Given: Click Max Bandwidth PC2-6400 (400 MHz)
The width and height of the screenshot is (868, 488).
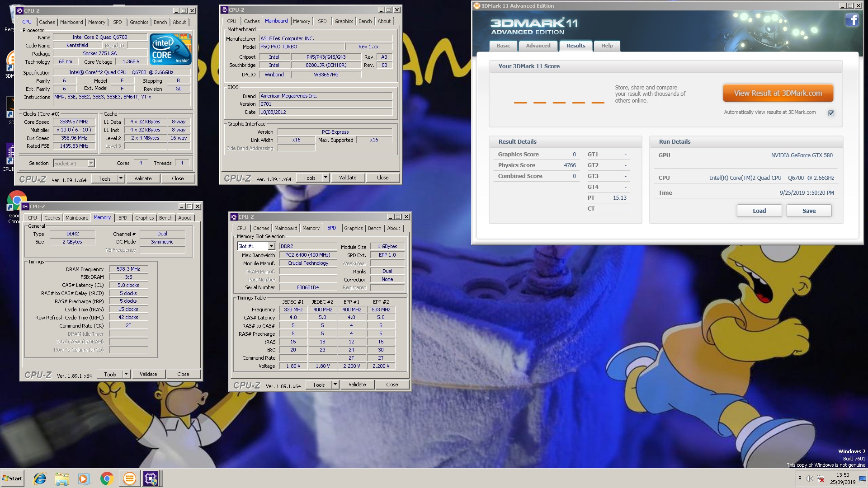Looking at the screenshot, I should pyautogui.click(x=308, y=255).
